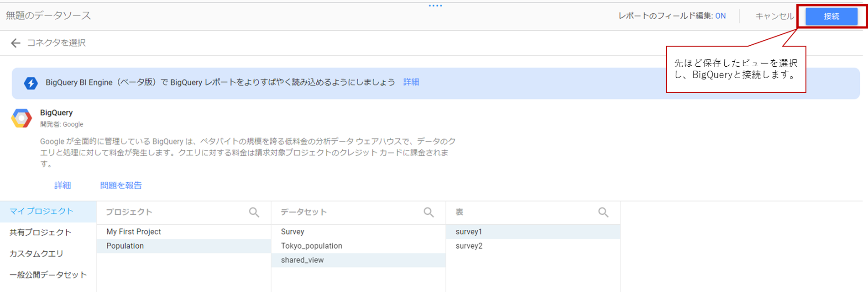This screenshot has width=868, height=292.
Task: Select the Tokyo_population dataset
Action: pyautogui.click(x=311, y=246)
